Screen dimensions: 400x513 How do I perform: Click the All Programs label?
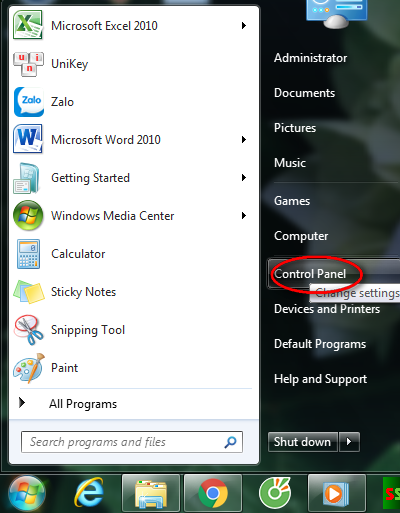click(83, 404)
